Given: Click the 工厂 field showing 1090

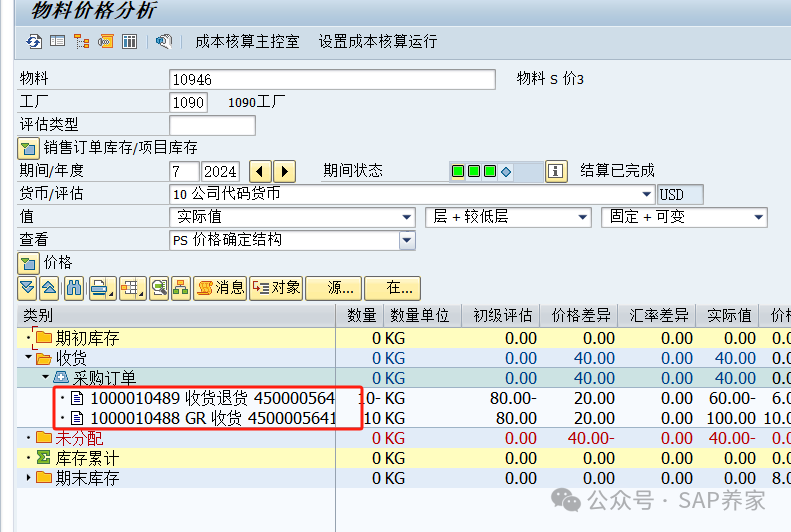Looking at the screenshot, I should click(188, 102).
